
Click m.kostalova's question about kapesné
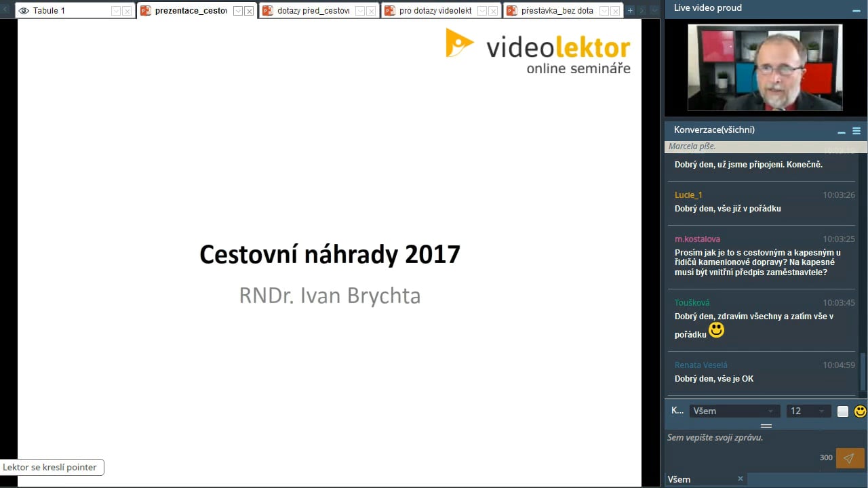pyautogui.click(x=757, y=262)
